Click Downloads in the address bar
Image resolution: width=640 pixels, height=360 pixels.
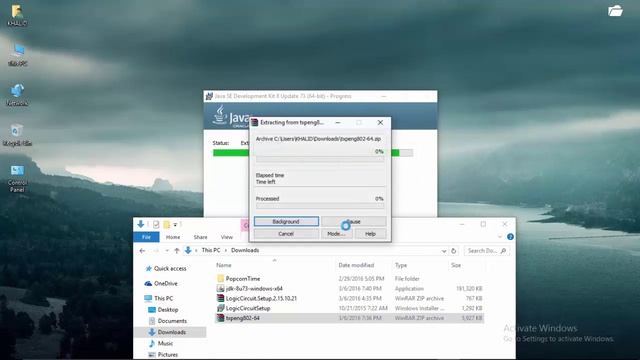[245, 250]
